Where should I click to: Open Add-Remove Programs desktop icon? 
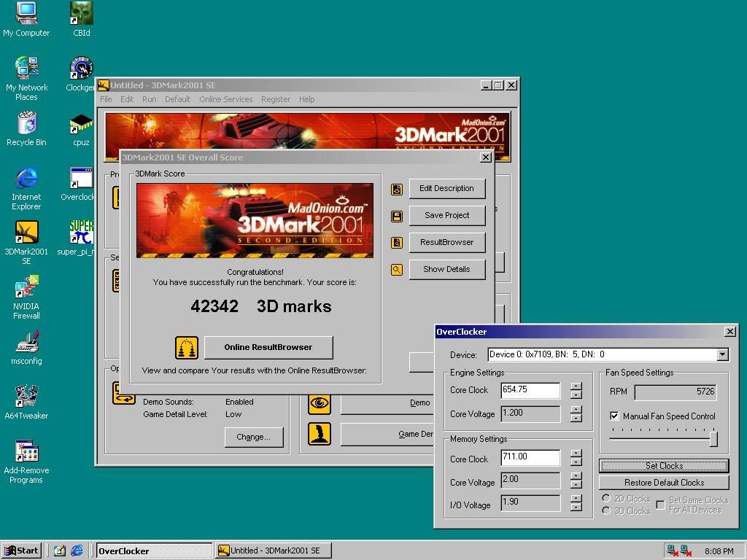click(27, 462)
